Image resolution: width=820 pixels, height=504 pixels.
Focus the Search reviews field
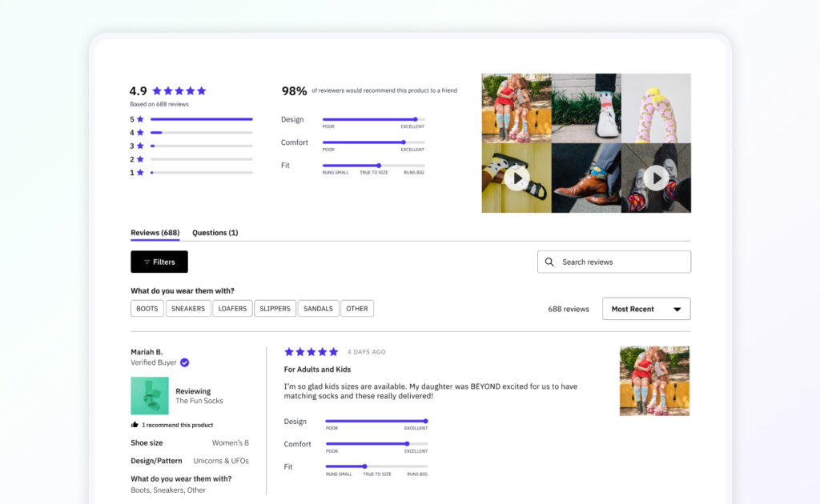pos(614,262)
